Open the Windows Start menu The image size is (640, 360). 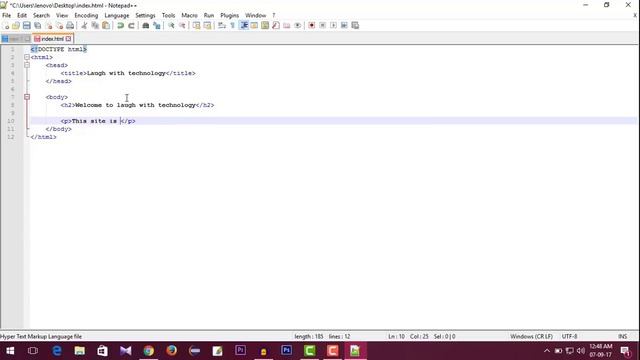[x=10, y=351]
